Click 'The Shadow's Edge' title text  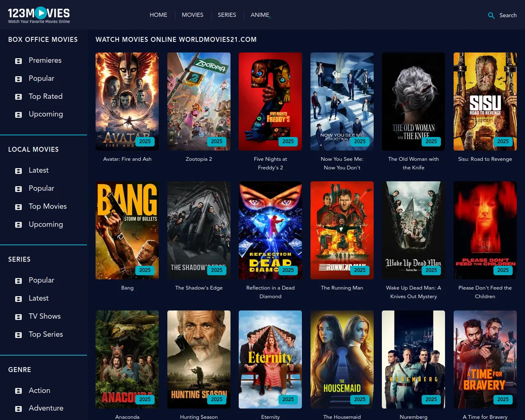pos(199,288)
